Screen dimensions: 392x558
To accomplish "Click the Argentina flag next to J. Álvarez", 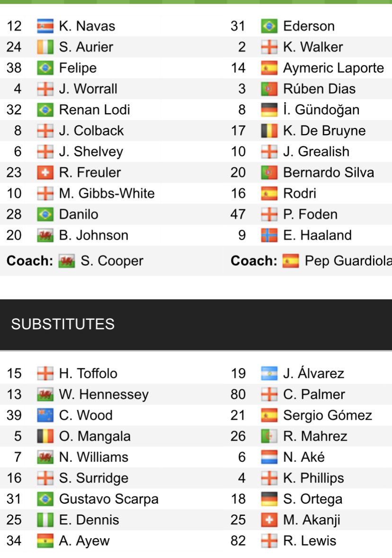I will click(x=269, y=374).
